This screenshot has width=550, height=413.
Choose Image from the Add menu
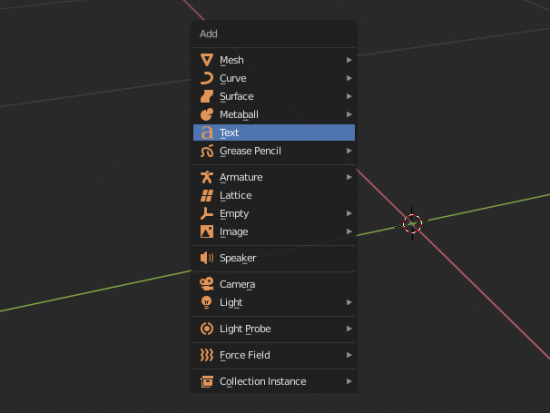pos(274,232)
